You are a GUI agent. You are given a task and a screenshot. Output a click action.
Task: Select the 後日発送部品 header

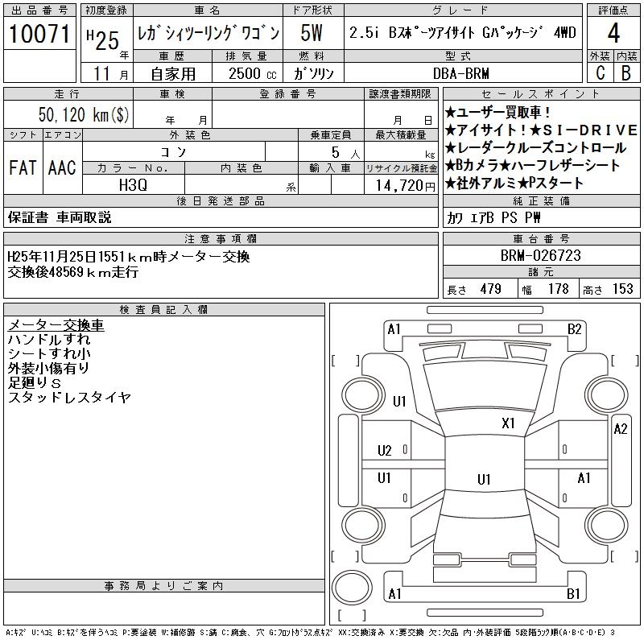221,200
